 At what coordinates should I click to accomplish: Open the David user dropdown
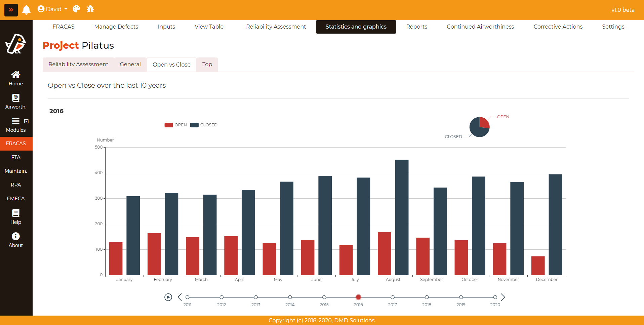52,9
